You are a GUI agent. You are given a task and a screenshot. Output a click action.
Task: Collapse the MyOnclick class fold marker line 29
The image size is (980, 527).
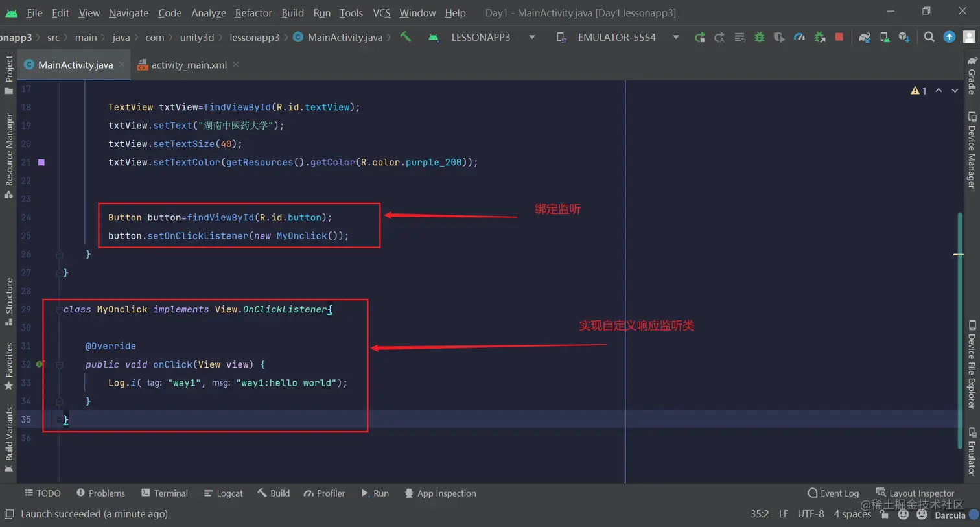click(x=59, y=310)
